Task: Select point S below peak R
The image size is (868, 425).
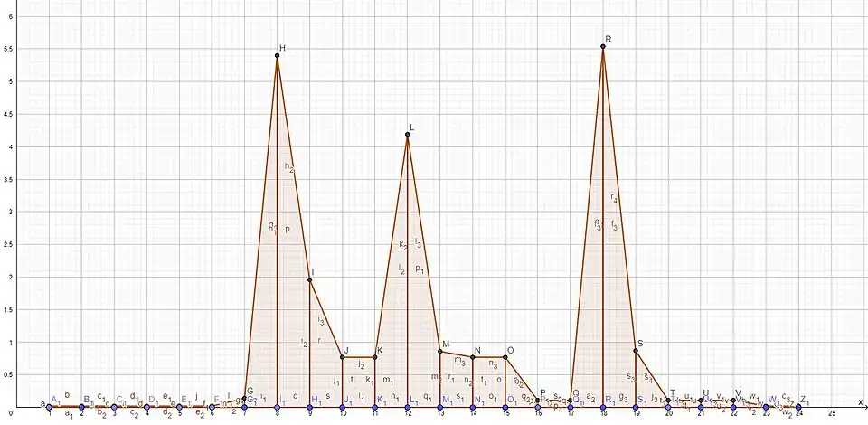Action: coord(636,351)
